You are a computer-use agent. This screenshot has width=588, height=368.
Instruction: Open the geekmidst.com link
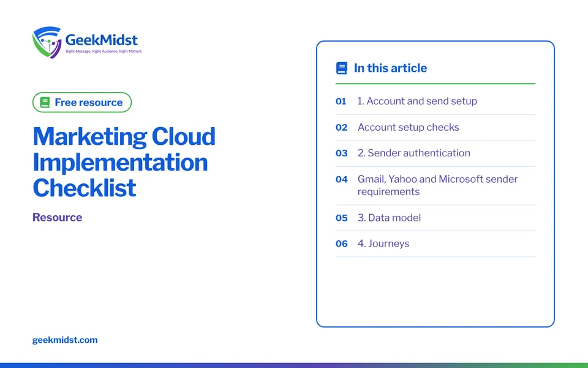[65, 340]
